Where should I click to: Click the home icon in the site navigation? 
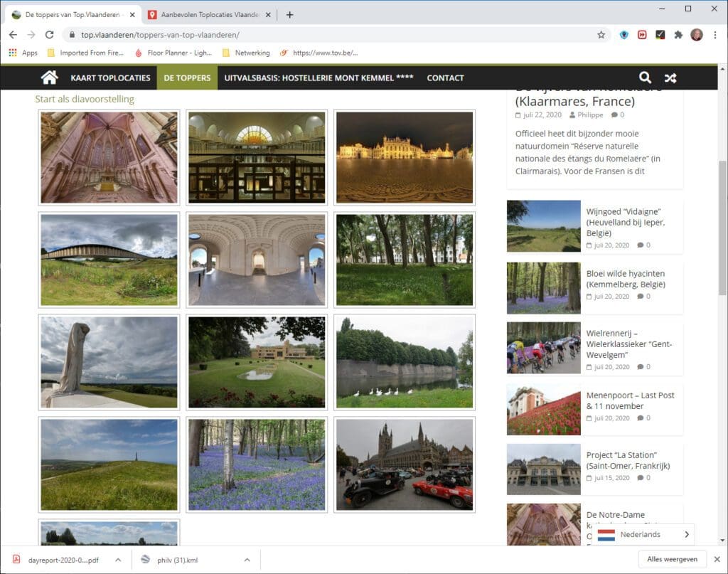[x=49, y=78]
